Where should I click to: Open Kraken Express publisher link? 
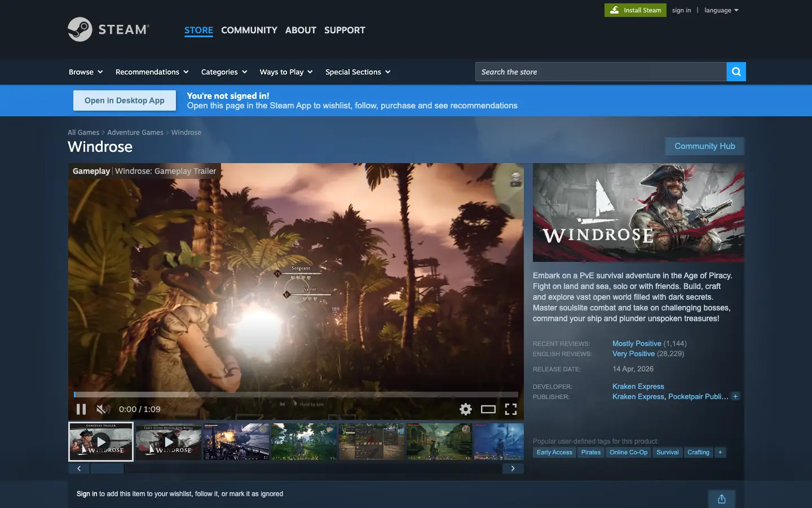tap(638, 396)
